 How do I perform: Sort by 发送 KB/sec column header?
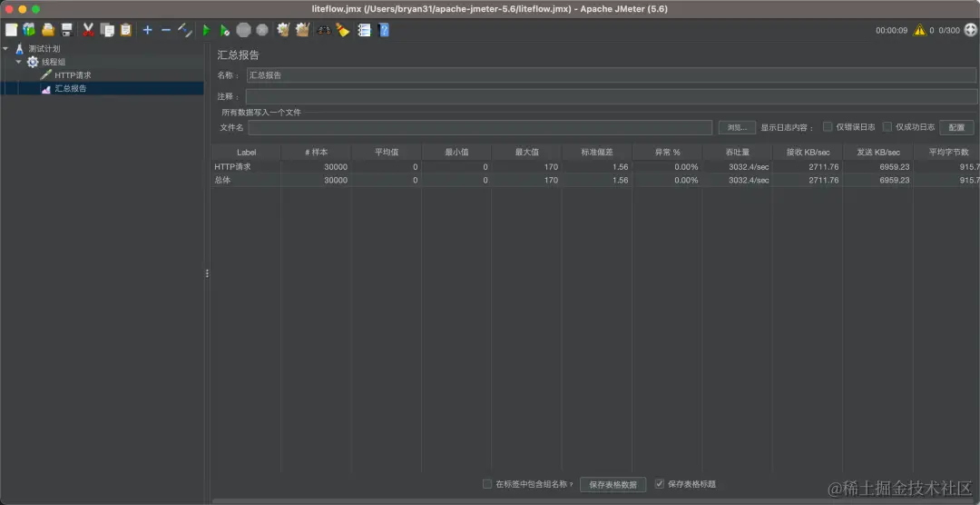click(x=878, y=152)
